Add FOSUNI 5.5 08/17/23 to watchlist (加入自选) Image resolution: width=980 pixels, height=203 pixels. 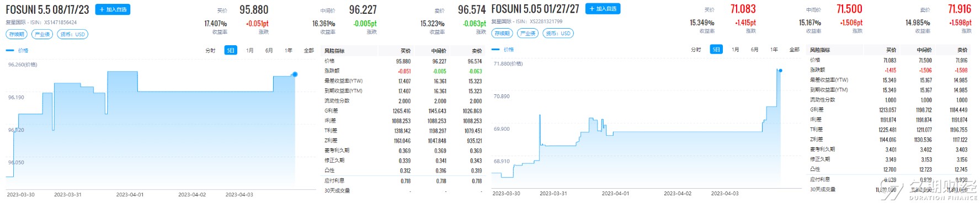113,9
